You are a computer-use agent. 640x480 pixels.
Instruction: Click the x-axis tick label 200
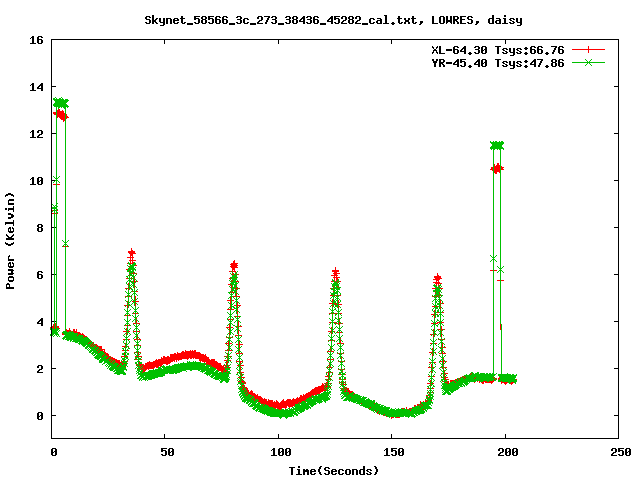(x=507, y=452)
